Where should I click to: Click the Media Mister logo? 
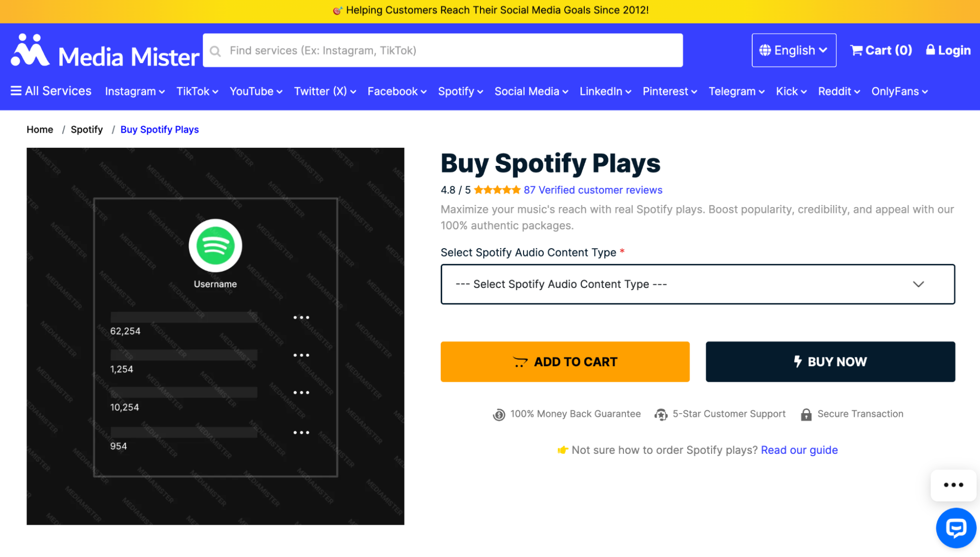pos(105,51)
